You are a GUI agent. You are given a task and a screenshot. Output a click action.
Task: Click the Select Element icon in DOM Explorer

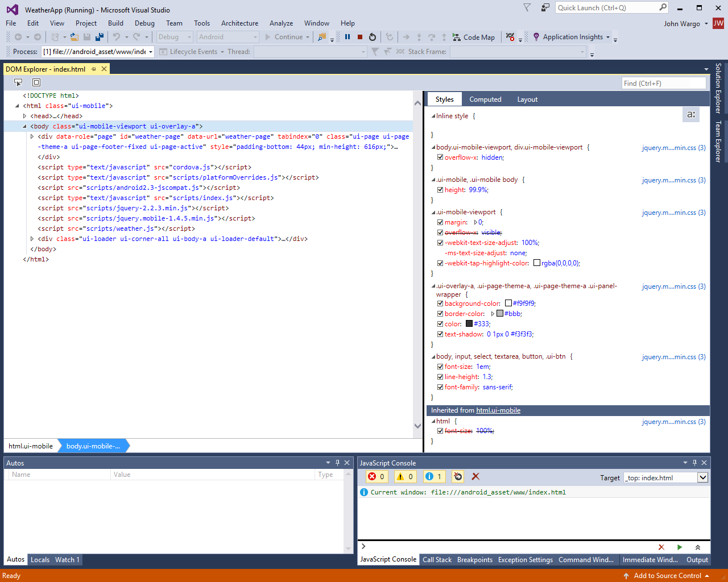(x=18, y=82)
